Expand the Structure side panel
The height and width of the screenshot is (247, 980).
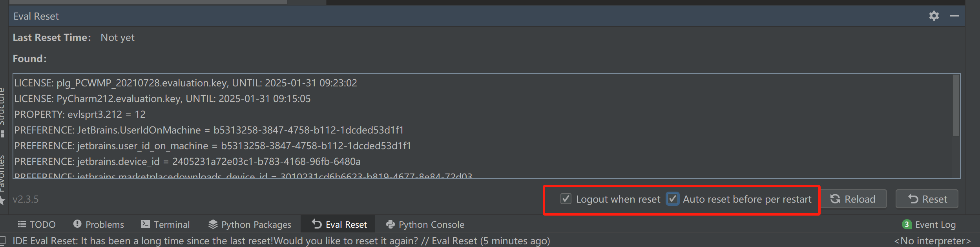[2, 110]
